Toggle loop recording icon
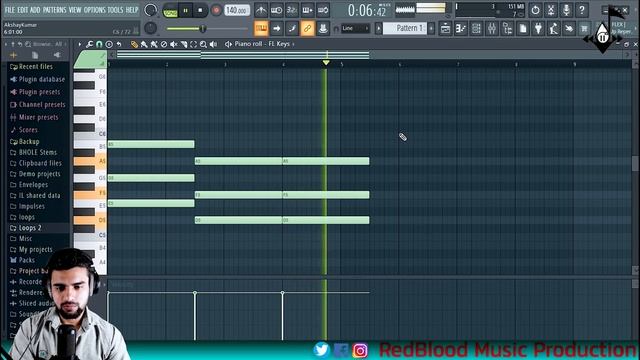This screenshot has width=640, height=360. pyautogui.click(x=323, y=10)
